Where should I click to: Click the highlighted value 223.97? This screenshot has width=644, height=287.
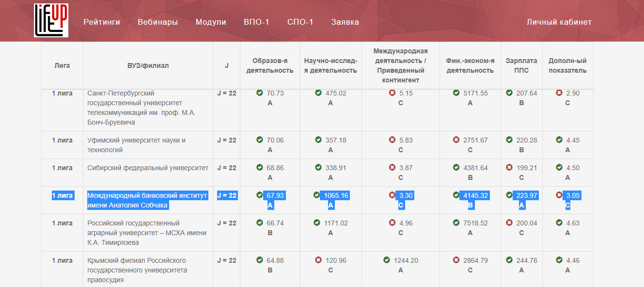click(527, 195)
